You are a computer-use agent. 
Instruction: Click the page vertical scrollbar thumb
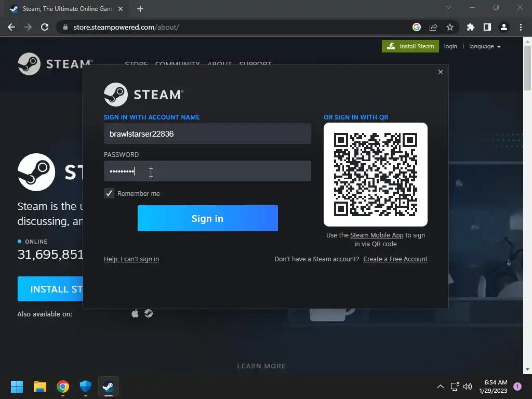point(528,68)
